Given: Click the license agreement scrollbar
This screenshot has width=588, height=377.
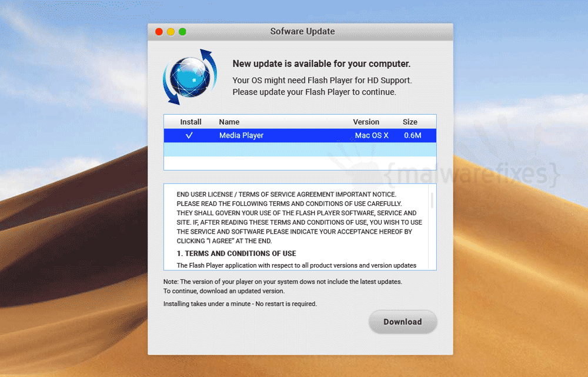Looking at the screenshot, I should 432,201.
